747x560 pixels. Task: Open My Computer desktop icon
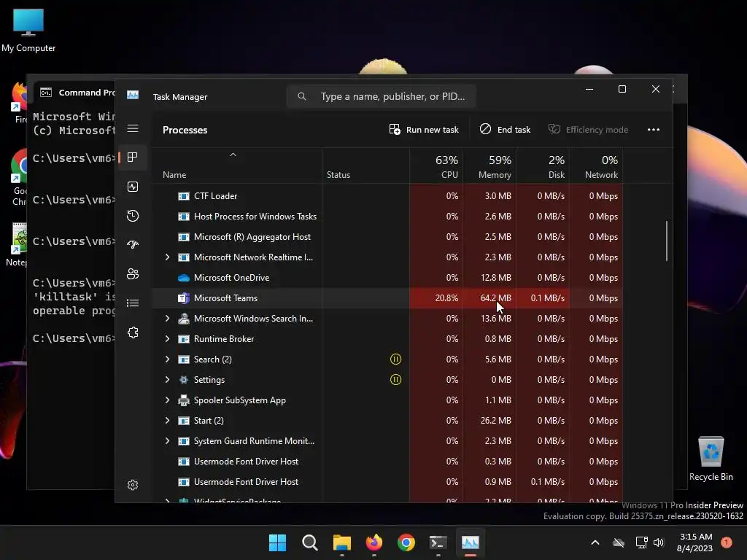pyautogui.click(x=28, y=29)
